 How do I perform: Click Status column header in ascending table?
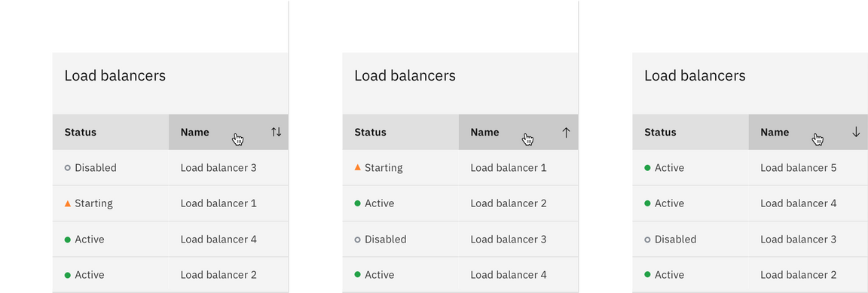click(401, 132)
